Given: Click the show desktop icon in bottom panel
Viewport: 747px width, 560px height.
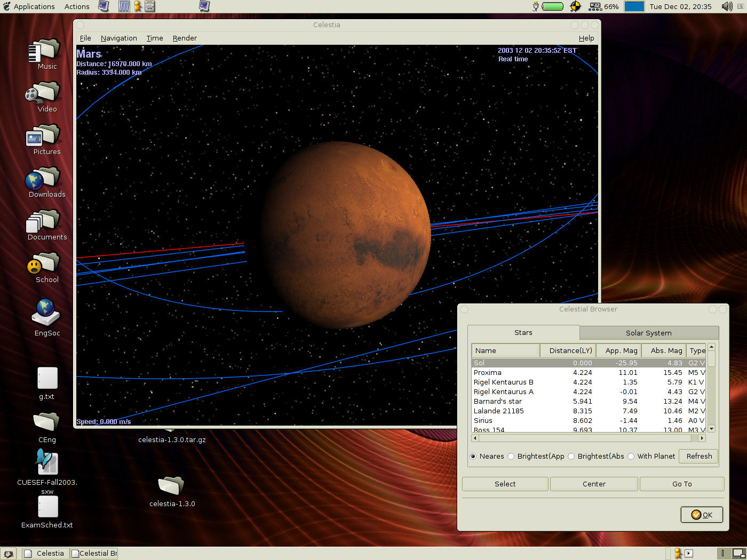Looking at the screenshot, I should point(9,554).
